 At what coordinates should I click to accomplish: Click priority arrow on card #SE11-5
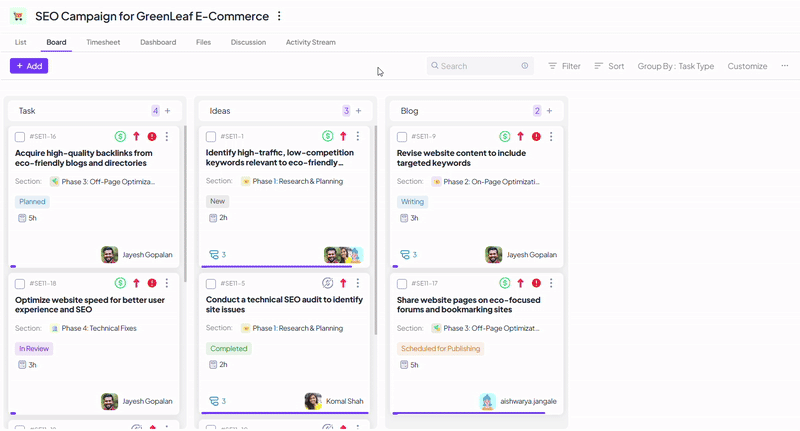click(343, 283)
